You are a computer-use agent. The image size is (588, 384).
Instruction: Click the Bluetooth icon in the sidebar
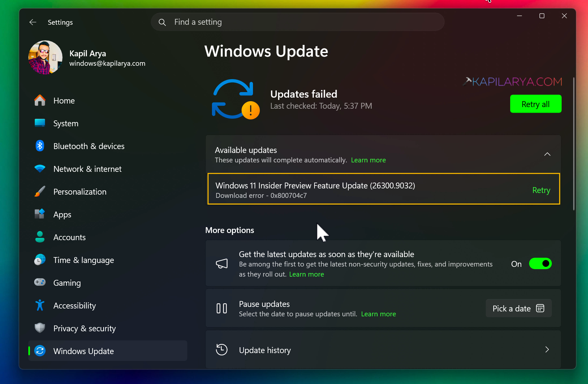click(x=40, y=146)
